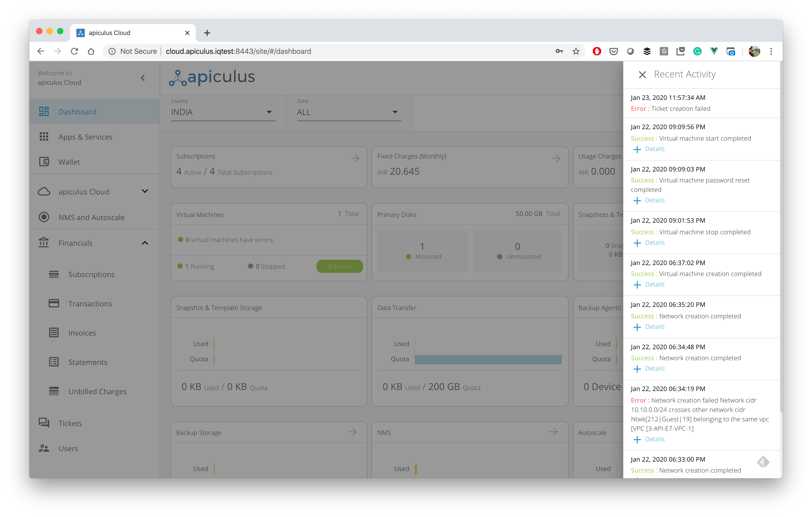Click the Pocket extension icon
This screenshot has width=812, height=517.
coord(613,51)
